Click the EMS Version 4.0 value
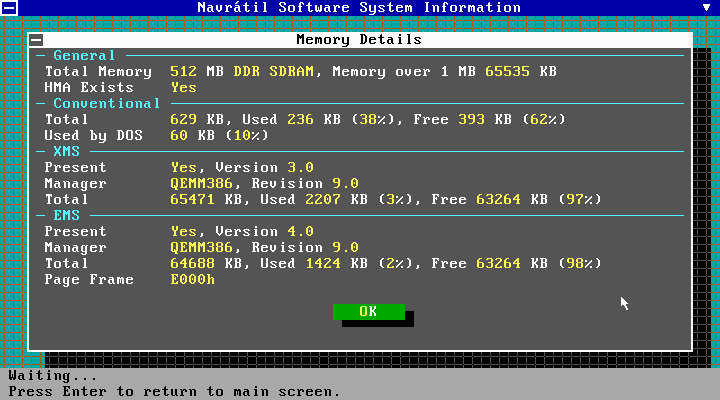Image resolution: width=720 pixels, height=400 pixels. click(300, 231)
